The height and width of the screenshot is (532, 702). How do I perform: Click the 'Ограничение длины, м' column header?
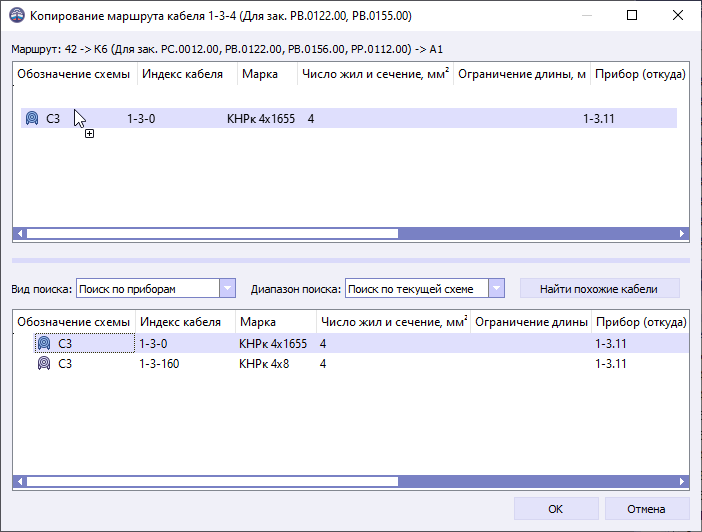[522, 74]
